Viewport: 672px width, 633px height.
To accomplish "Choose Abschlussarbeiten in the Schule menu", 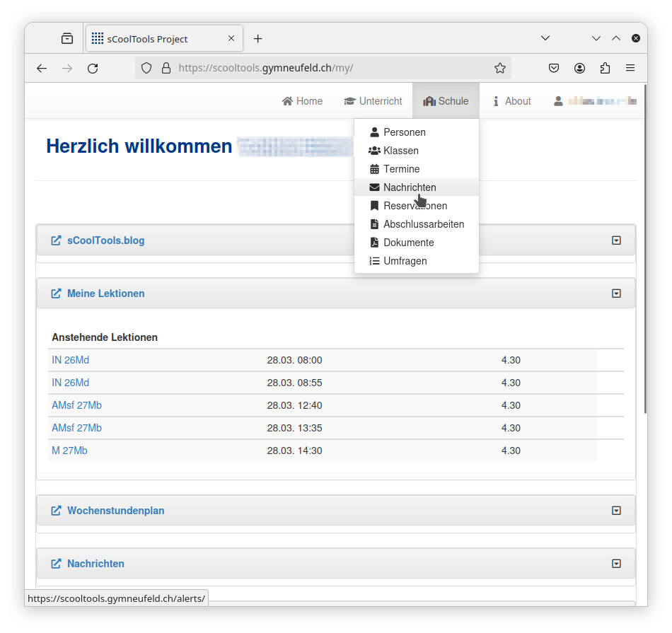I will coord(423,224).
